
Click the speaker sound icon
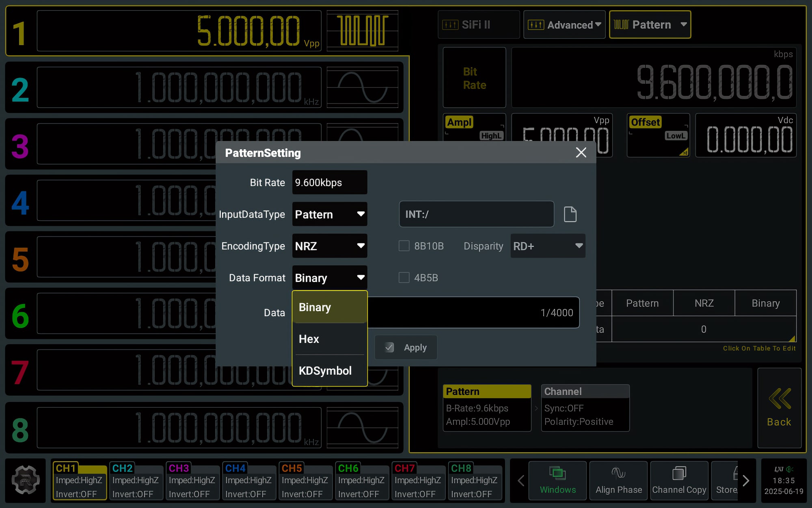tap(790, 469)
